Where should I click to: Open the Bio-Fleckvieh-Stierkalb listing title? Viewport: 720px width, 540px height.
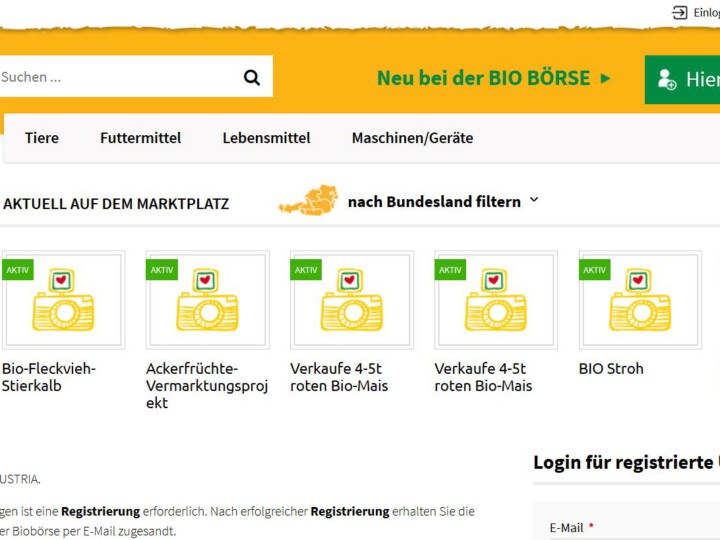(49, 377)
